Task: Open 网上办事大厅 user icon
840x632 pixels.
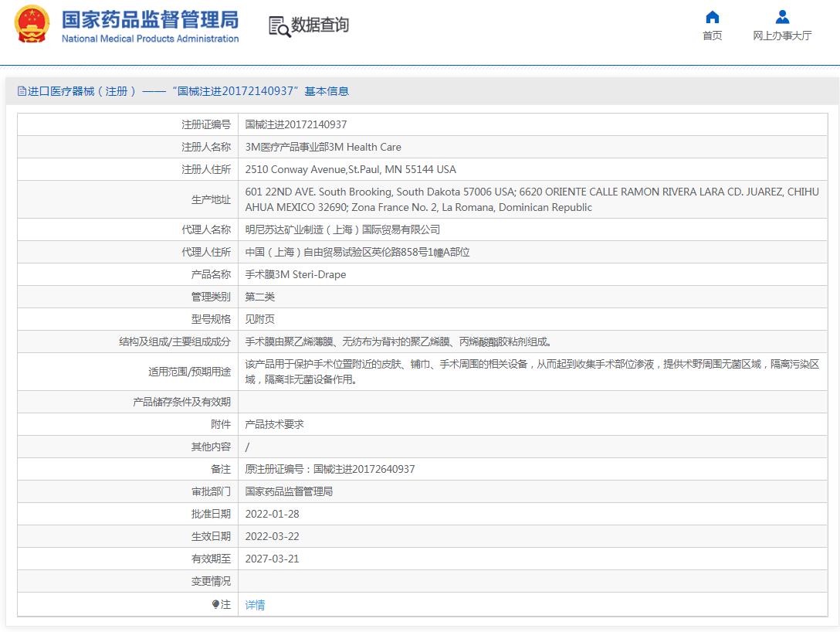Action: click(x=782, y=17)
